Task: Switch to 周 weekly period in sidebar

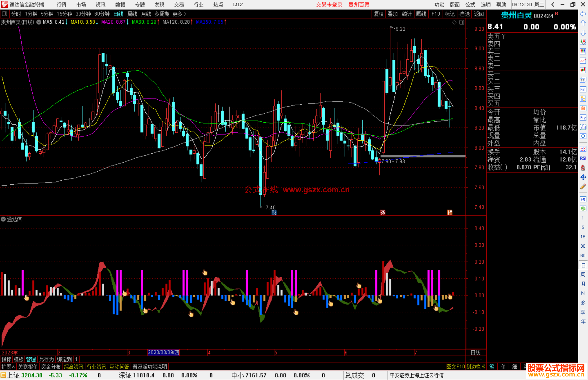Action: (x=583, y=274)
